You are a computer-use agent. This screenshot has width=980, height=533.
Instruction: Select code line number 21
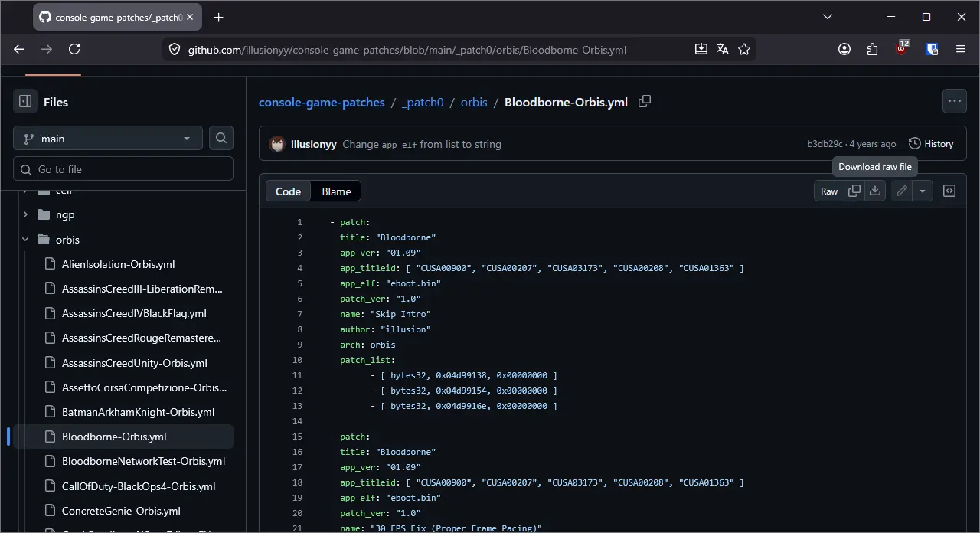coord(297,528)
